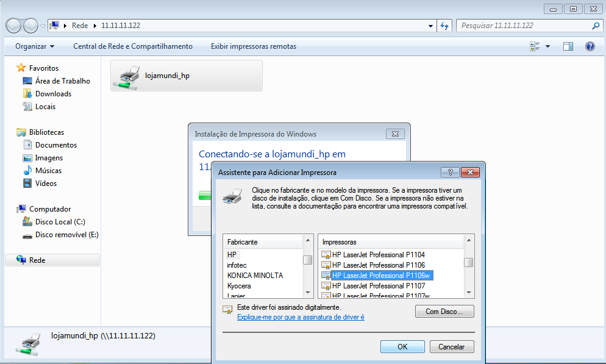This screenshot has height=364, width=606.
Task: Click the down arrow of Impressoras scrollbar
Action: tap(469, 293)
